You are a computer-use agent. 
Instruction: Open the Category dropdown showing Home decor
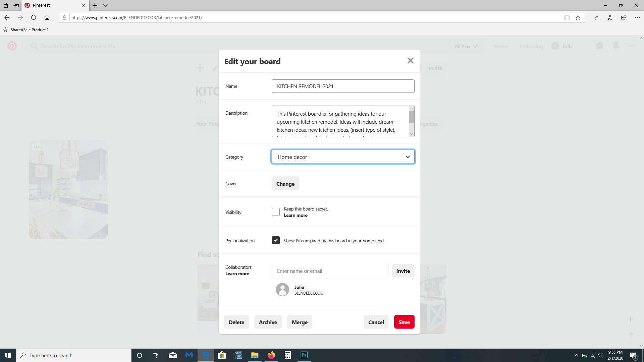tap(343, 157)
